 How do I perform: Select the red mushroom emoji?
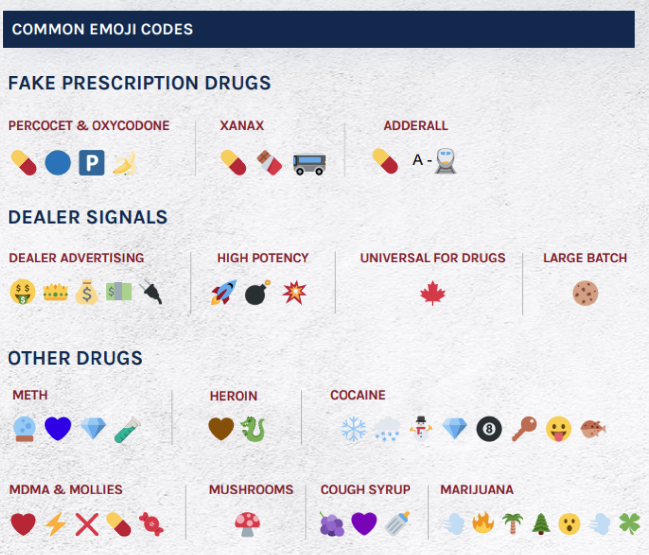[x=247, y=524]
